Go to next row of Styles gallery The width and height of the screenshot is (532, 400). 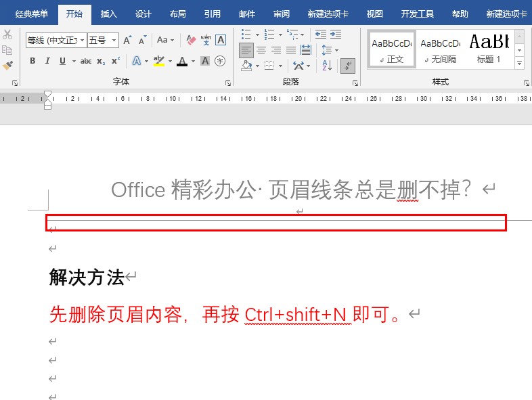519,50
